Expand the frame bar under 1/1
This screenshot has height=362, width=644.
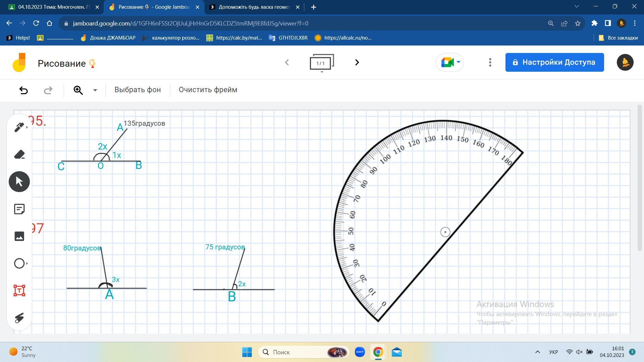coord(322,72)
